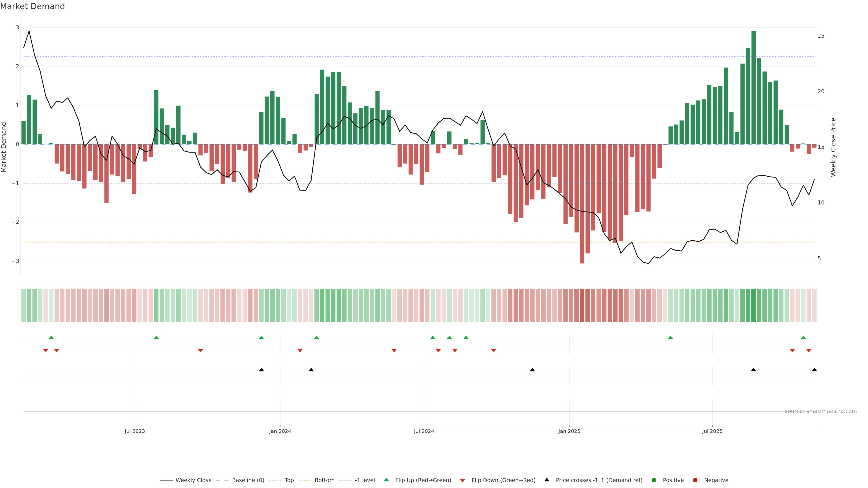Click the red Flip Down legend triangle

click(463, 480)
